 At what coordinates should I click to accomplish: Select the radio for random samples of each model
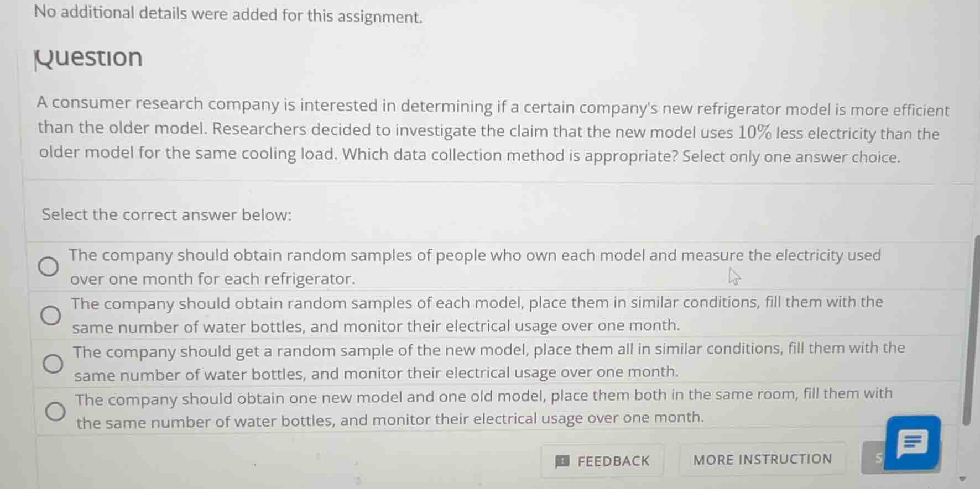tap(50, 314)
